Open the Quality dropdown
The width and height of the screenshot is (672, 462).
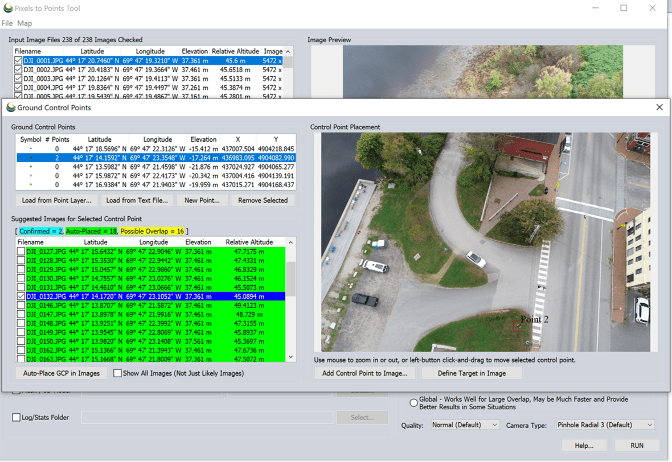coord(465,425)
